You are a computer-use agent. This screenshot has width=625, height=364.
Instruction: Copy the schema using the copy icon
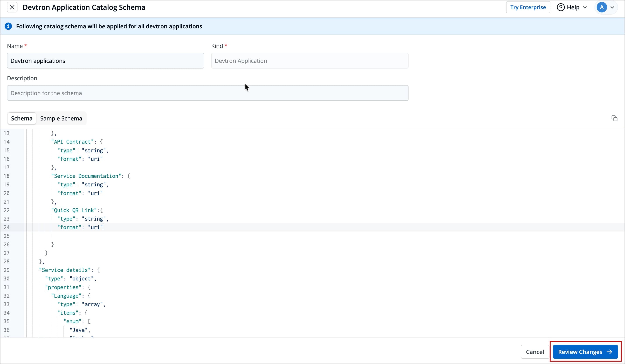614,118
